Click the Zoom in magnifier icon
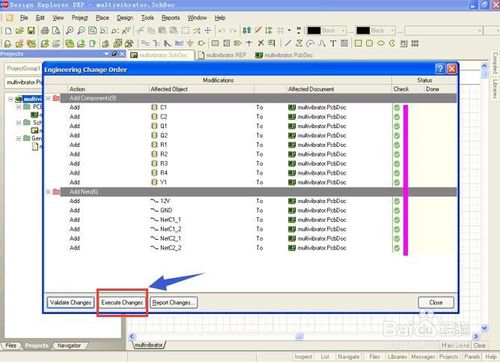 [x=69, y=31]
